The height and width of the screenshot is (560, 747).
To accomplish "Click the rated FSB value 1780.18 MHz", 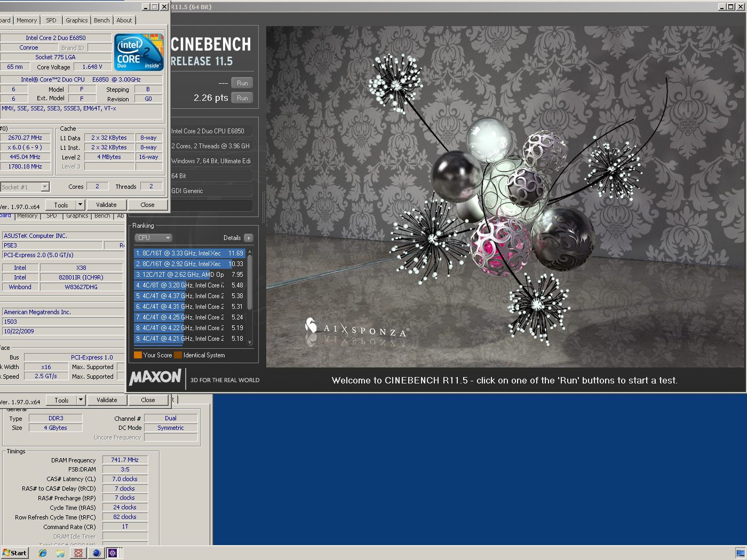I will click(x=25, y=166).
